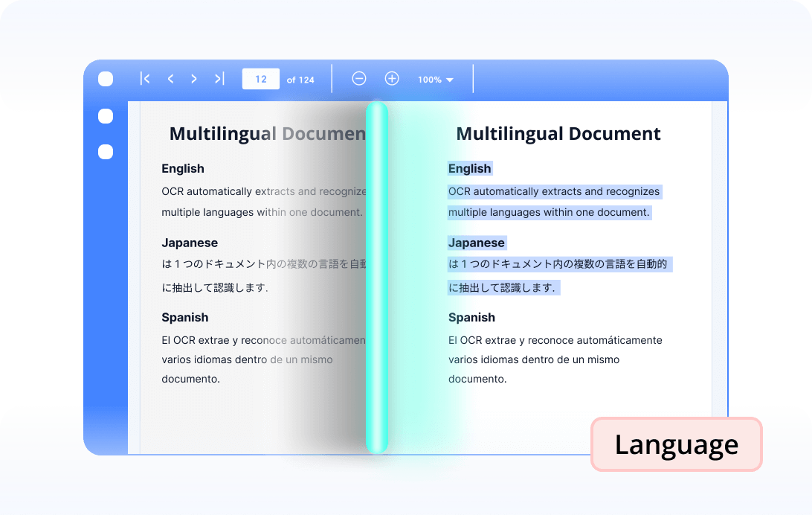Click the Language button
This screenshot has height=515, width=812.
click(x=676, y=444)
